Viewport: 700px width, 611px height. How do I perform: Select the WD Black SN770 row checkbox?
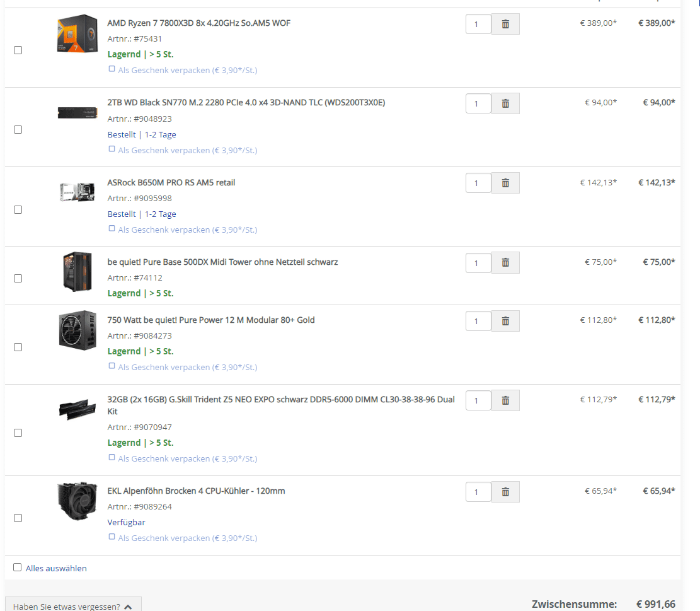tap(18, 129)
